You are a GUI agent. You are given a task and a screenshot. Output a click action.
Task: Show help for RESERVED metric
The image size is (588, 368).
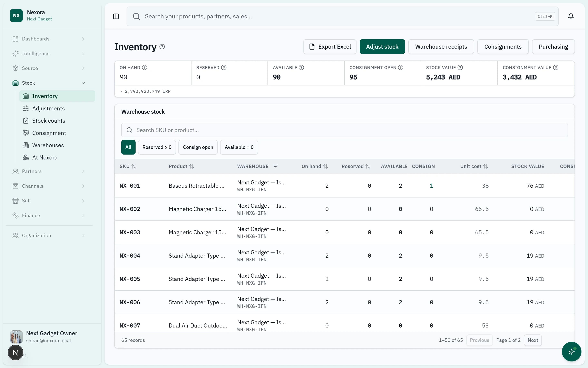pyautogui.click(x=224, y=67)
